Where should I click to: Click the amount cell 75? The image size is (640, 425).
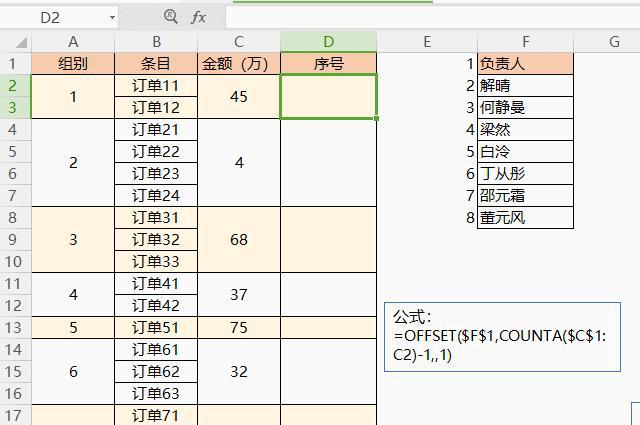pyautogui.click(x=239, y=327)
